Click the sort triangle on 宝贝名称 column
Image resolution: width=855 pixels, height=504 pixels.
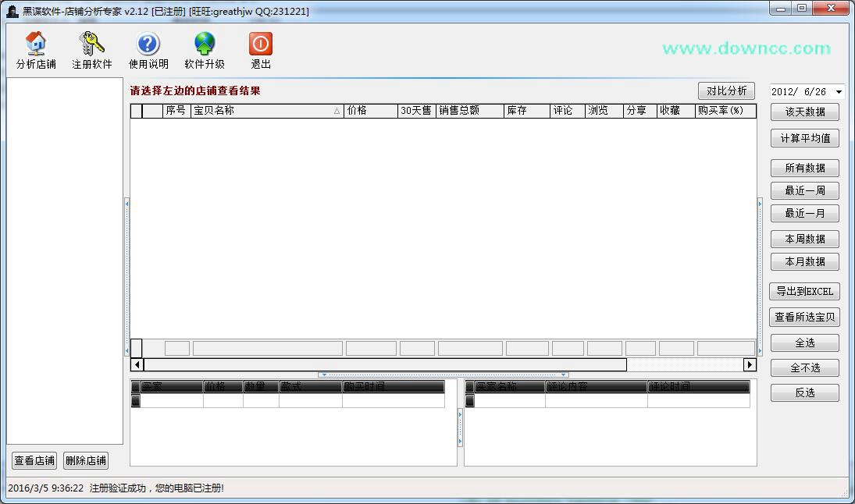(x=336, y=110)
